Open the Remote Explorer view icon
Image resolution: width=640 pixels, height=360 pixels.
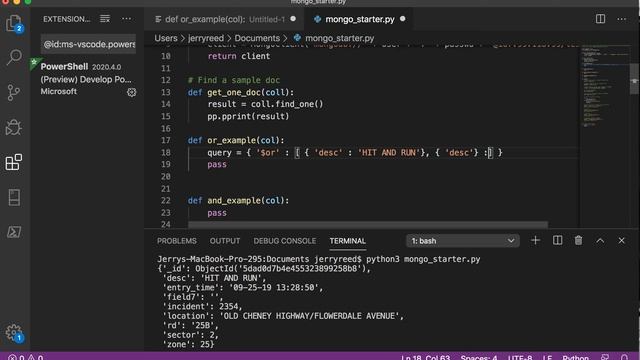[14, 197]
